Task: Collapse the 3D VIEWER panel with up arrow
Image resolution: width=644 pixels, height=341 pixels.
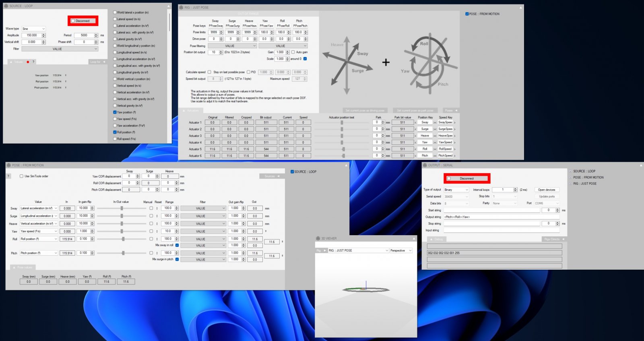Action: pyautogui.click(x=413, y=238)
